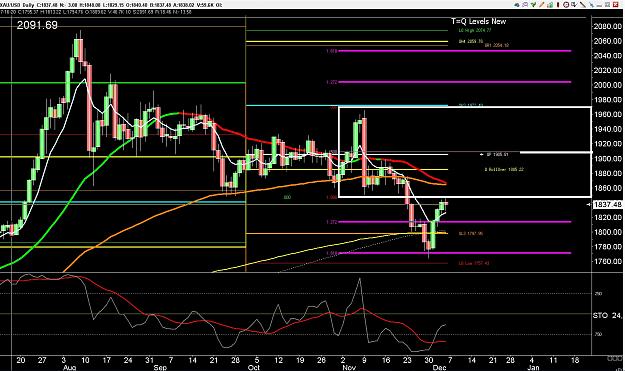Click the 1800.00 price axis label
This screenshot has width=625, height=371.
click(x=607, y=232)
